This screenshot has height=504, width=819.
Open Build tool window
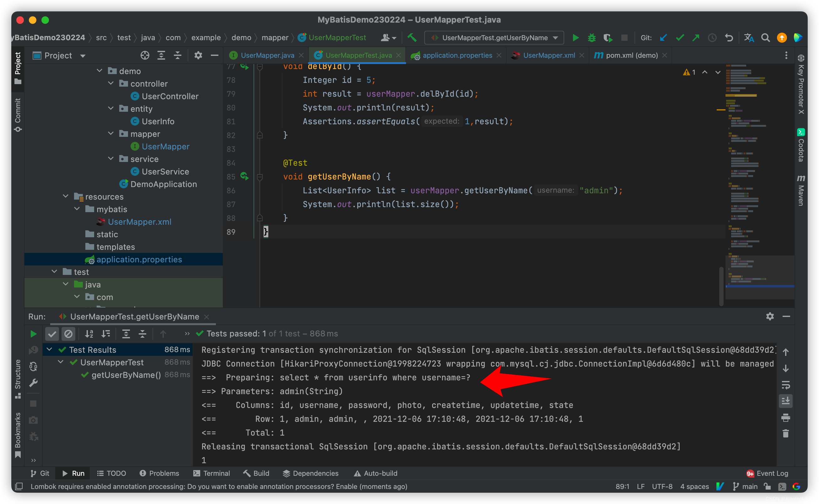[256, 473]
